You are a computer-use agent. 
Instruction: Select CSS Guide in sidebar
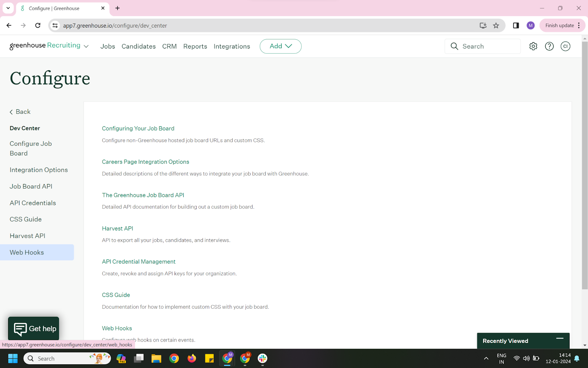[x=26, y=219]
